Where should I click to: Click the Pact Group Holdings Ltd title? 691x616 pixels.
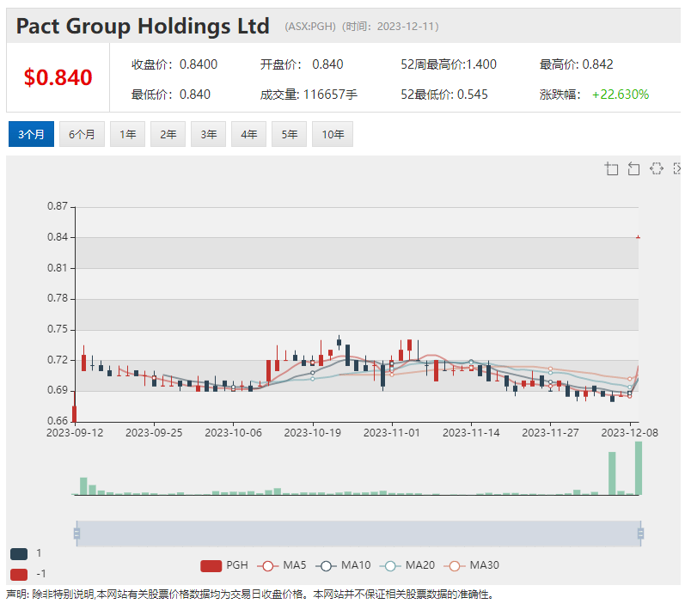click(143, 26)
